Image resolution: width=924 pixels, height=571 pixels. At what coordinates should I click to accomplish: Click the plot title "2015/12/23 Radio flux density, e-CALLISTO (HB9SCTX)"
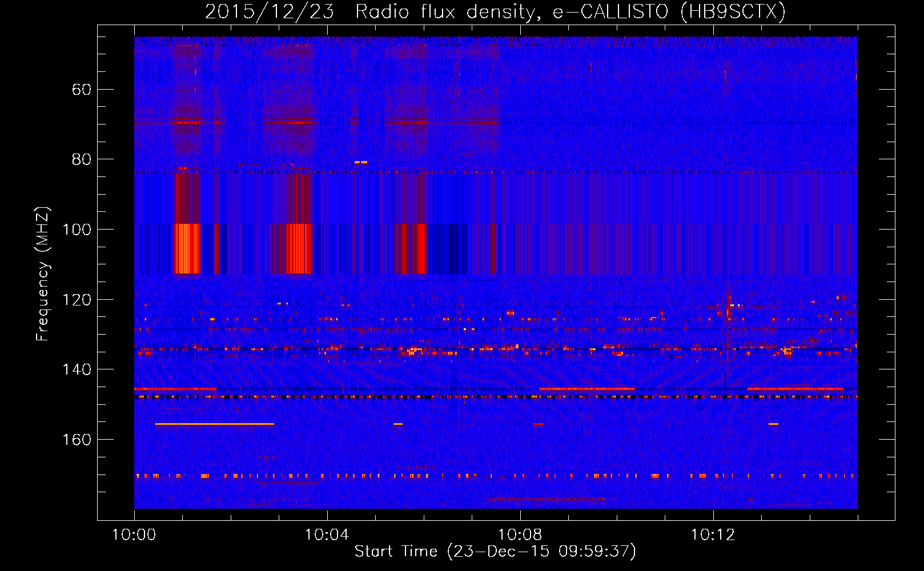pos(495,11)
